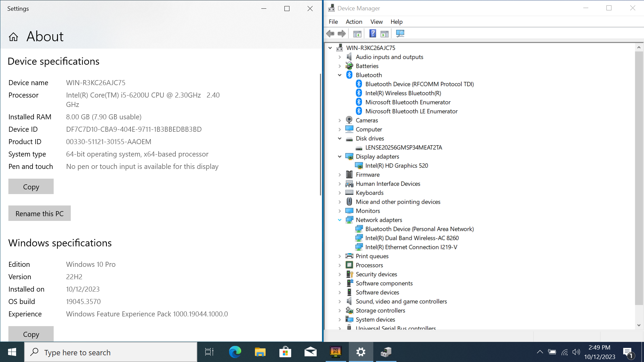The image size is (644, 362).
Task: Select the Bluetooth category icon
Action: [x=349, y=75]
